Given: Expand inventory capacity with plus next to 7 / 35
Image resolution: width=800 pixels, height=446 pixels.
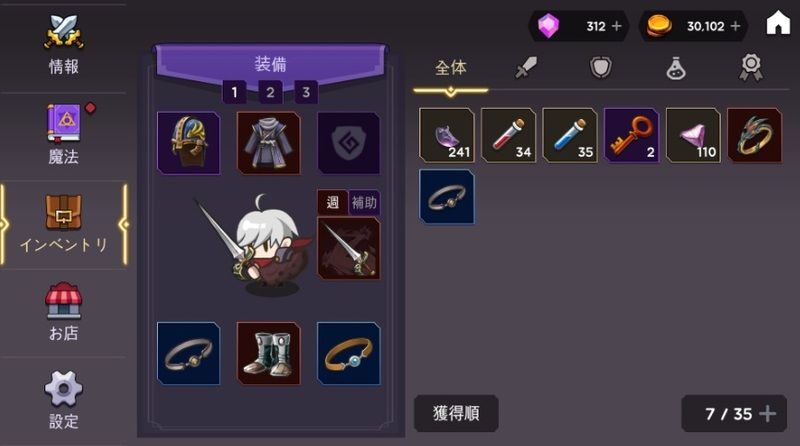Looking at the screenshot, I should [x=767, y=414].
